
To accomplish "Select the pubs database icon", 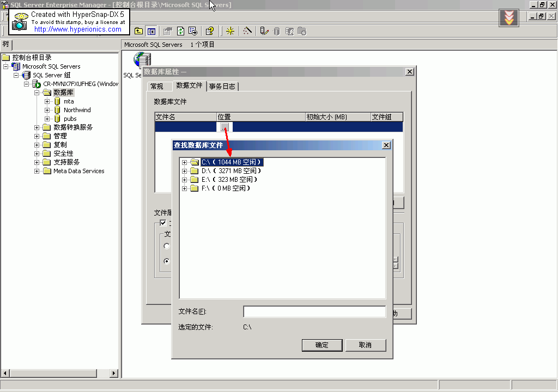I will (57, 119).
